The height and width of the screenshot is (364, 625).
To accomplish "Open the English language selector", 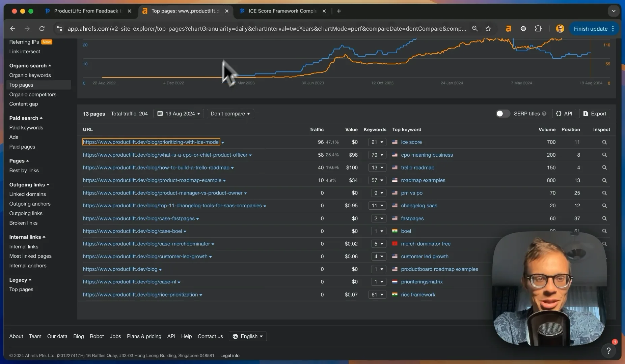I will 248,336.
